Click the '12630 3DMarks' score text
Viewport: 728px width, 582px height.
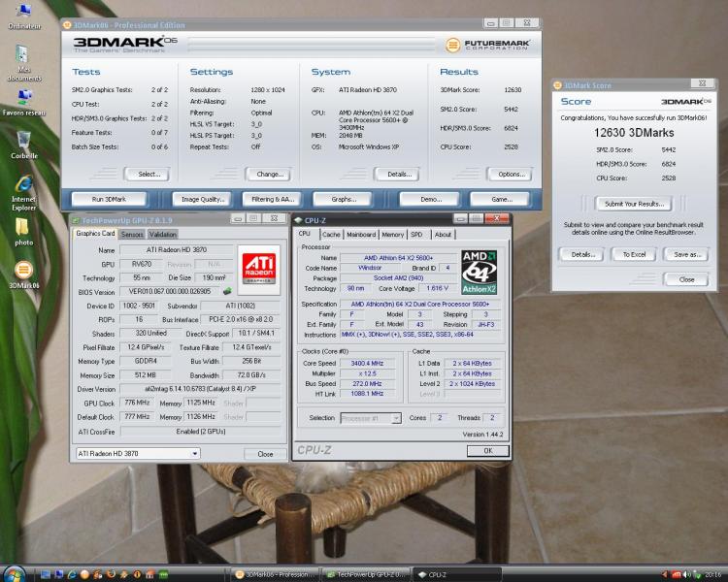(x=634, y=133)
